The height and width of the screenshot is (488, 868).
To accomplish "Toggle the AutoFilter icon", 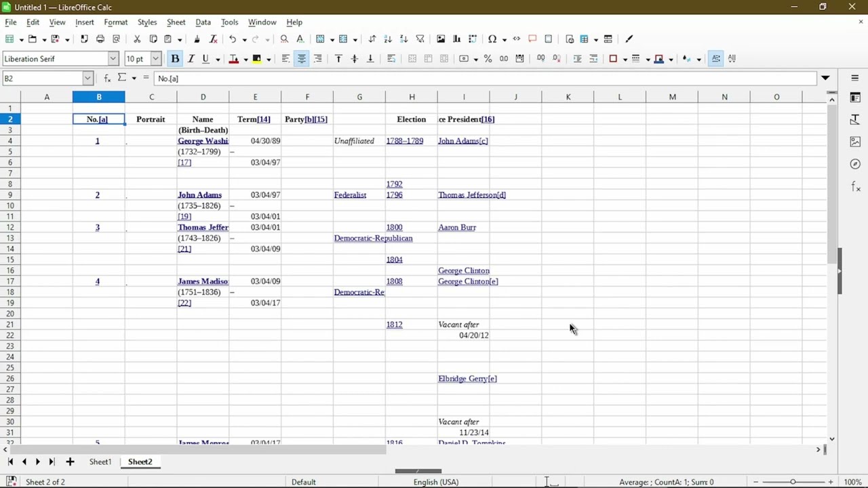I will pyautogui.click(x=420, y=39).
